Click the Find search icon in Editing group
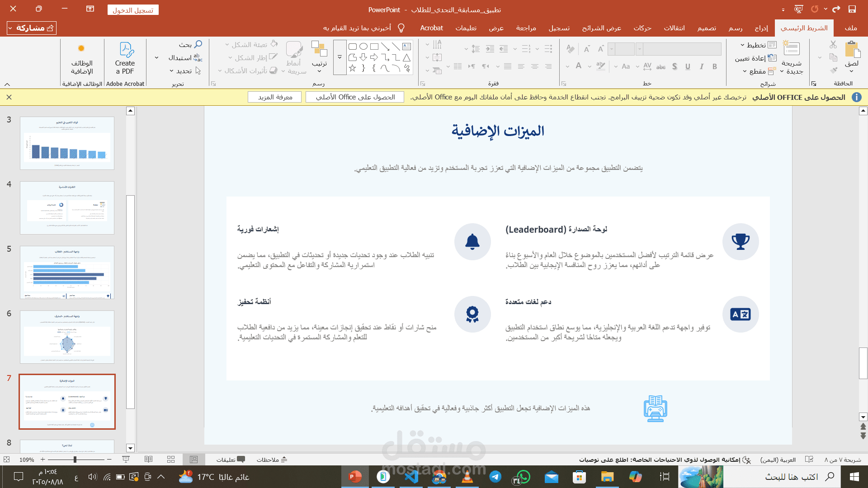The image size is (868, 488). (198, 44)
